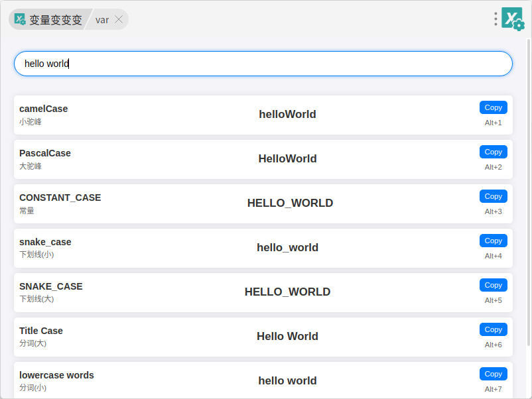Screen dimensions: 532x399
Task: Select the helloWorld result text
Action: pos(287,114)
